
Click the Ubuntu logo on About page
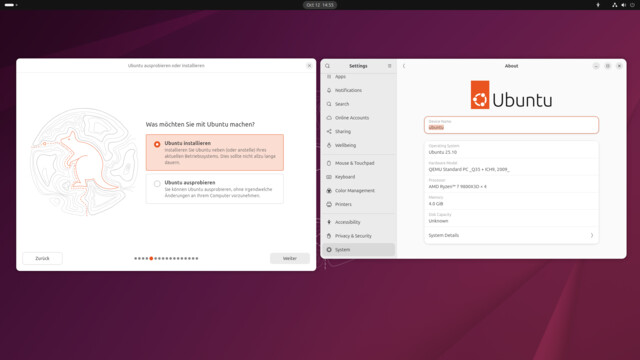click(x=511, y=95)
